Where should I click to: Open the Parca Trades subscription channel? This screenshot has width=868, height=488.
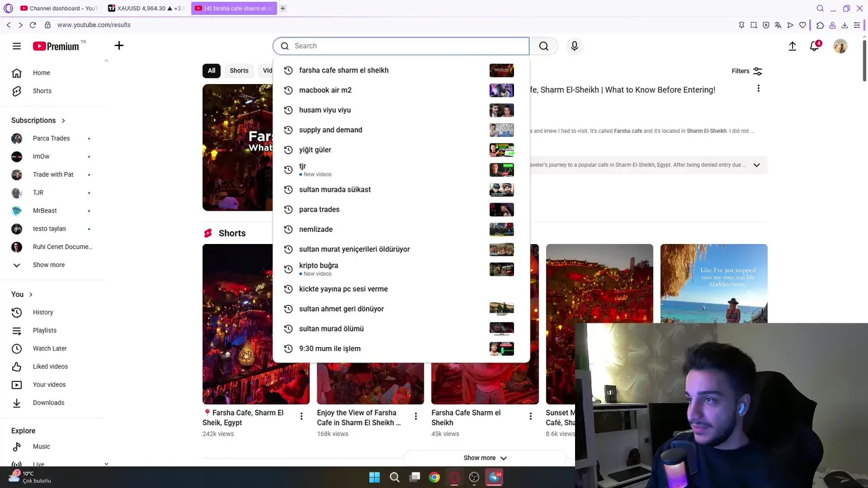point(52,138)
